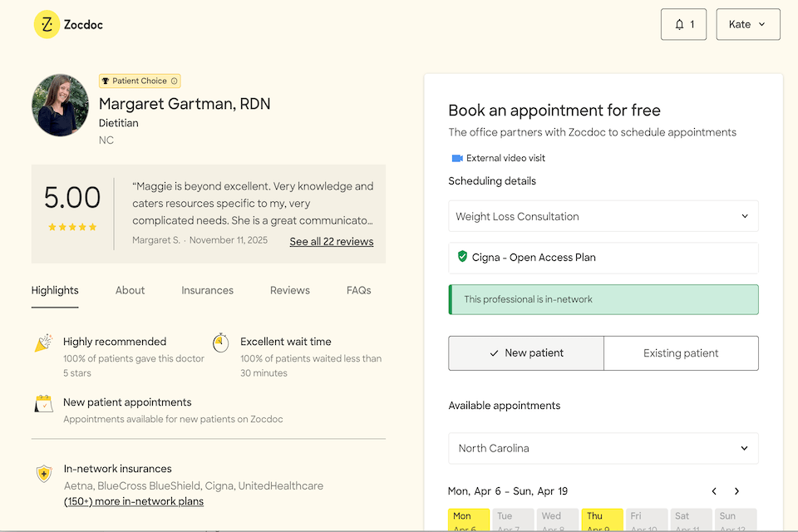Go to next week of appointments
Image resolution: width=798 pixels, height=532 pixels.
point(736,491)
